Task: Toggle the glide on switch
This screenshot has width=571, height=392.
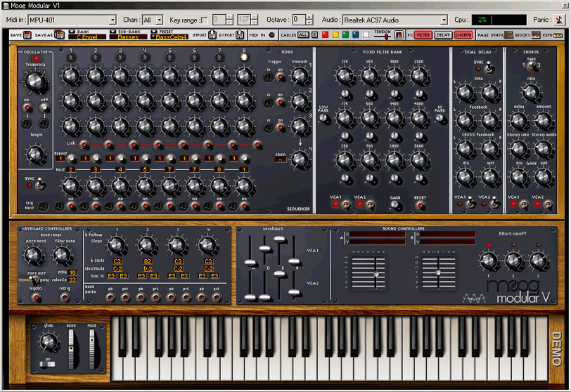Action: (x=48, y=364)
